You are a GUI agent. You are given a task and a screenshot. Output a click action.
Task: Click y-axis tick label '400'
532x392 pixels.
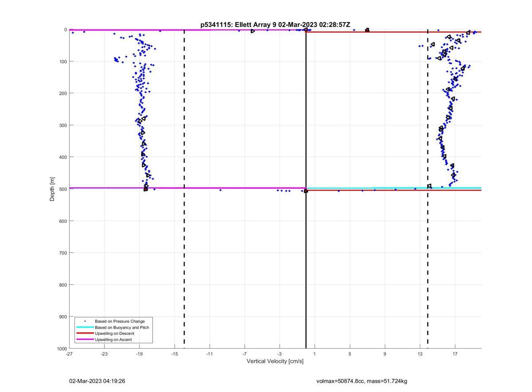click(x=63, y=157)
